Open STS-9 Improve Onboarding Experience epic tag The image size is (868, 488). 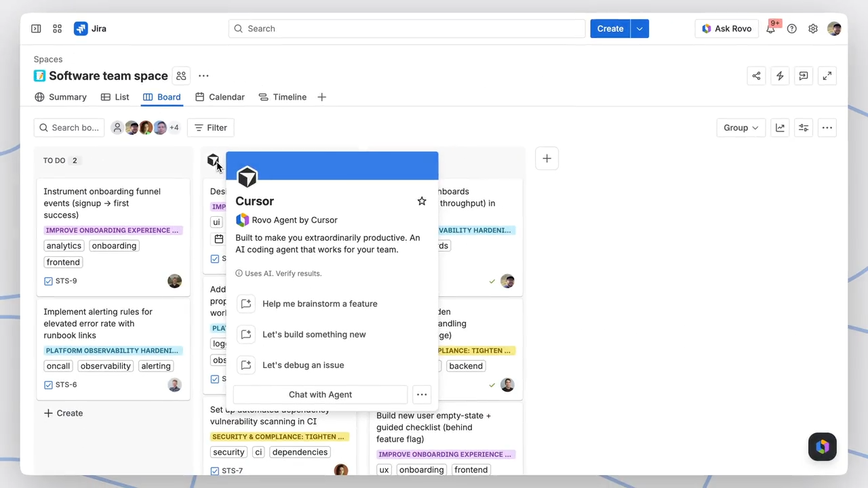[112, 230]
